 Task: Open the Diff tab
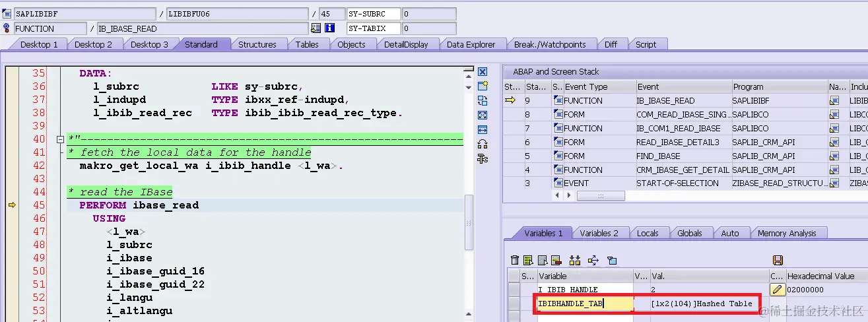pos(611,44)
